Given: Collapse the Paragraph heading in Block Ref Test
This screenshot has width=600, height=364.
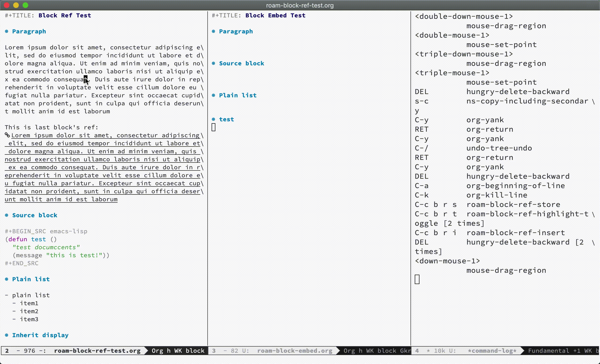Looking at the screenshot, I should point(29,32).
